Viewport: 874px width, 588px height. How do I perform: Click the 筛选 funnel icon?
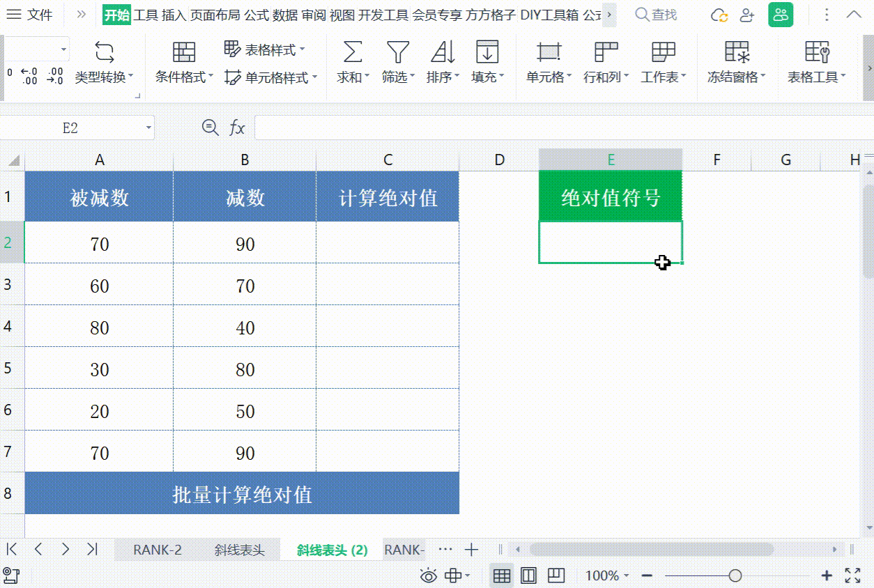click(x=398, y=52)
